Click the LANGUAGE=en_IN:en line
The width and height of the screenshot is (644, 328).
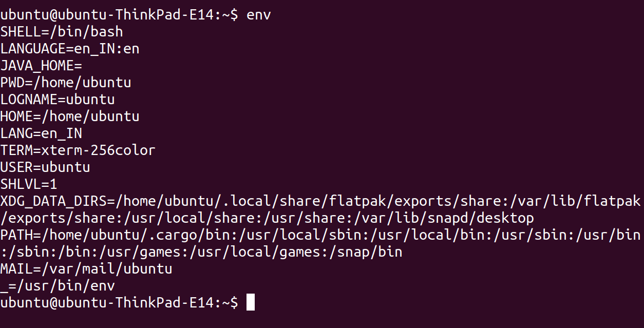click(x=70, y=49)
